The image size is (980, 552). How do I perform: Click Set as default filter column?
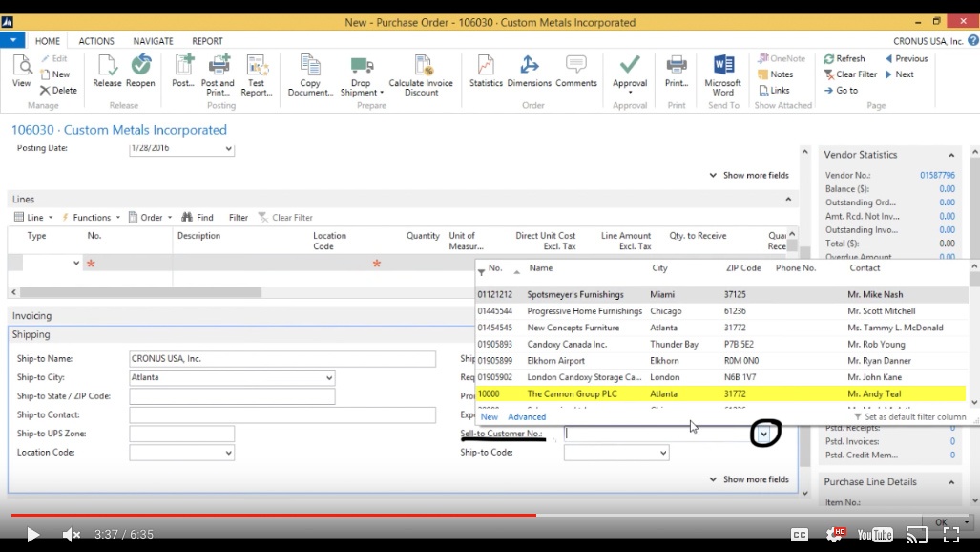coord(910,416)
